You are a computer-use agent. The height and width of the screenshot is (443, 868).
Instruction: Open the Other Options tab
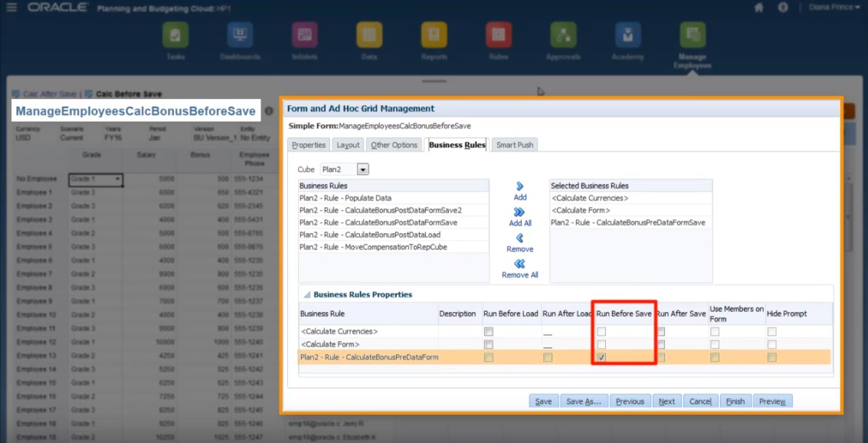point(394,145)
